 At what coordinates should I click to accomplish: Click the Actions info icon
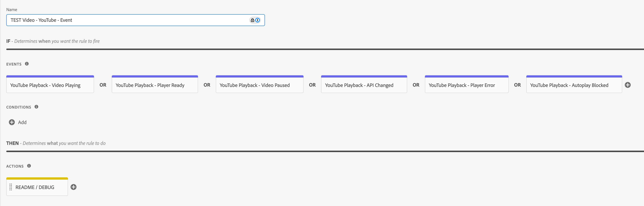pyautogui.click(x=29, y=166)
